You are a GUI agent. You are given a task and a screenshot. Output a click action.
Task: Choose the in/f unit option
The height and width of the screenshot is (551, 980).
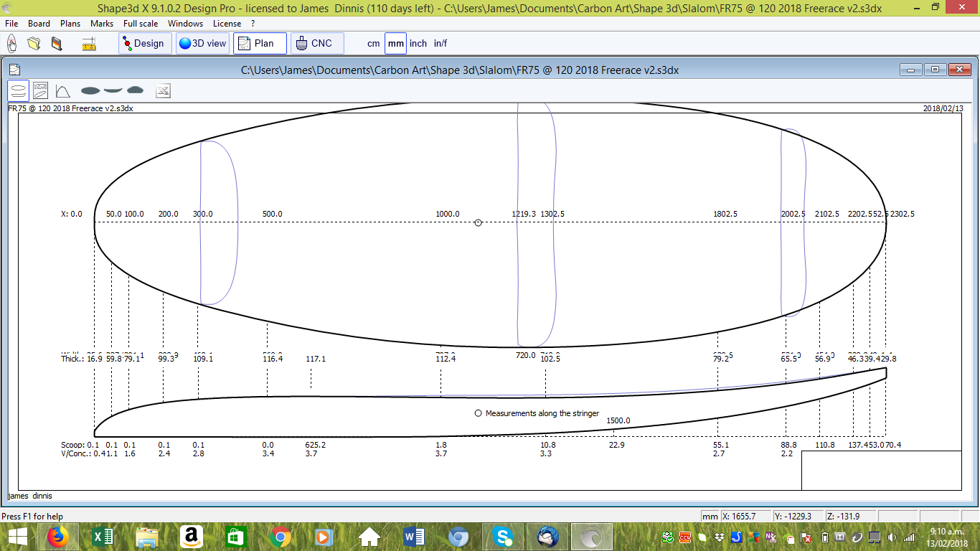click(440, 44)
